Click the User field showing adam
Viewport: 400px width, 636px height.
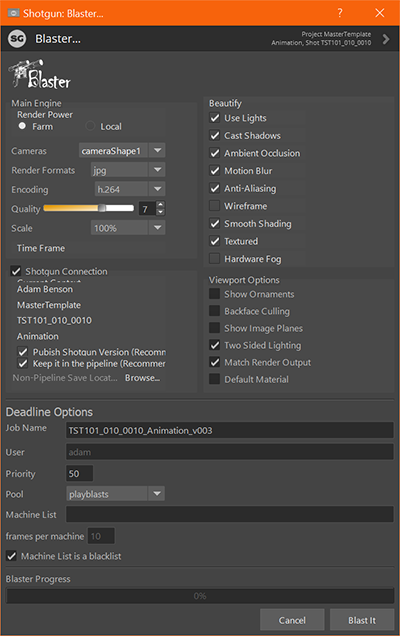point(230,452)
